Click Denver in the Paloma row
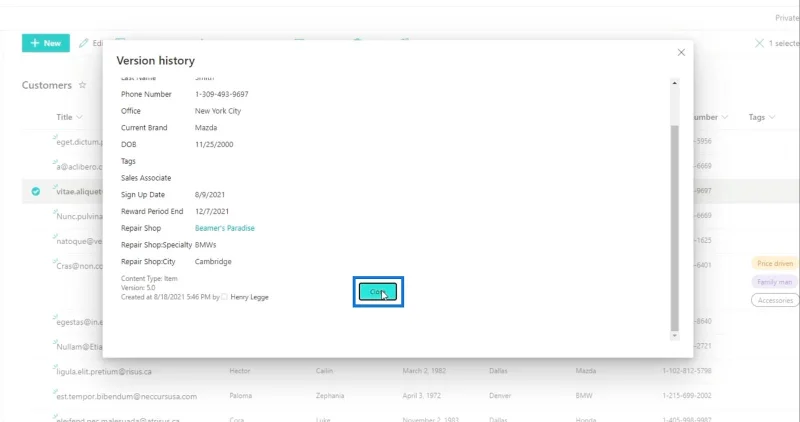 coord(499,395)
